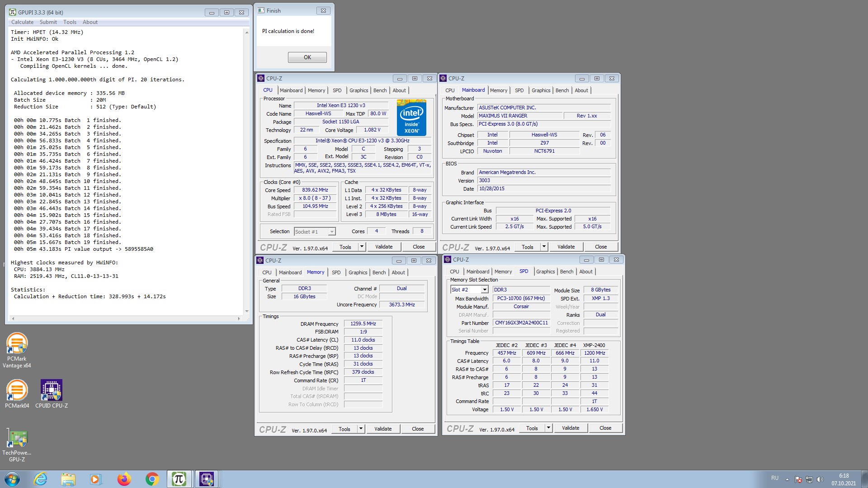Switch to Mainboard tab in CPU tab window
The height and width of the screenshot is (488, 868).
pos(291,90)
